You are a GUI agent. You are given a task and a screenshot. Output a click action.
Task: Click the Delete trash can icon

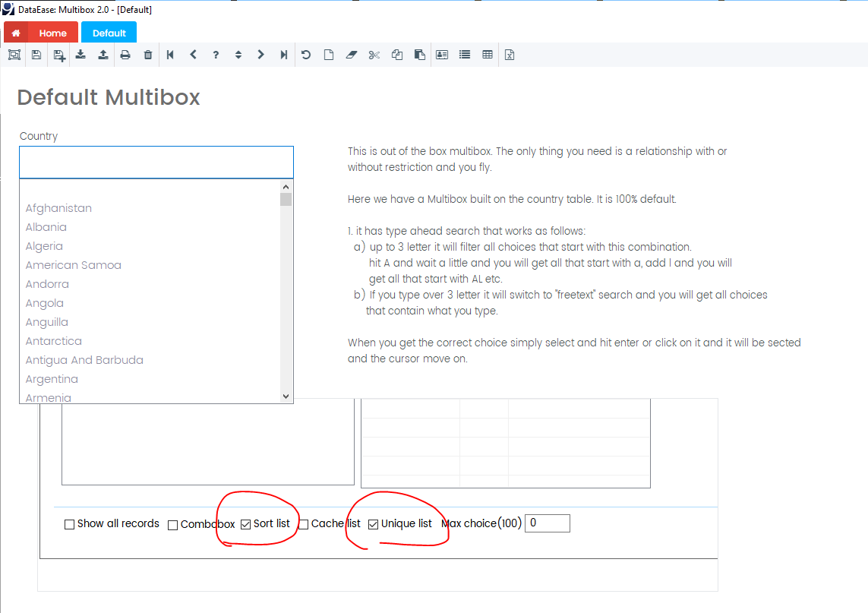coord(148,55)
